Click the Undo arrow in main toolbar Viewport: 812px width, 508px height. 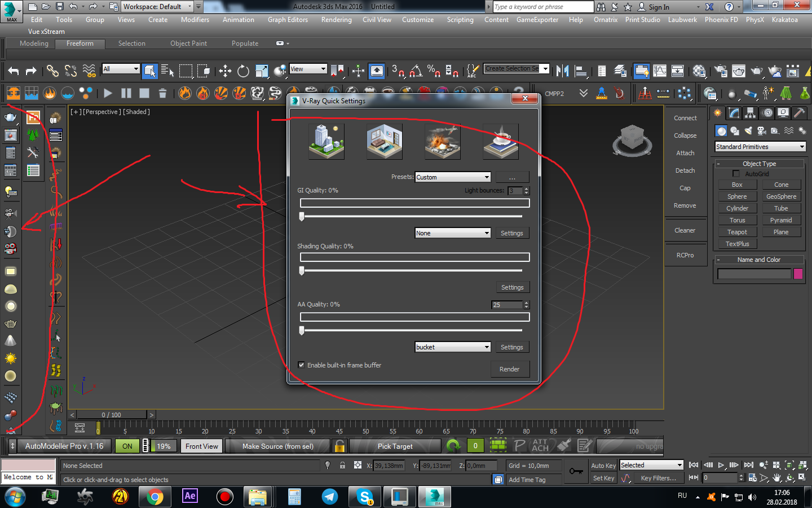14,71
